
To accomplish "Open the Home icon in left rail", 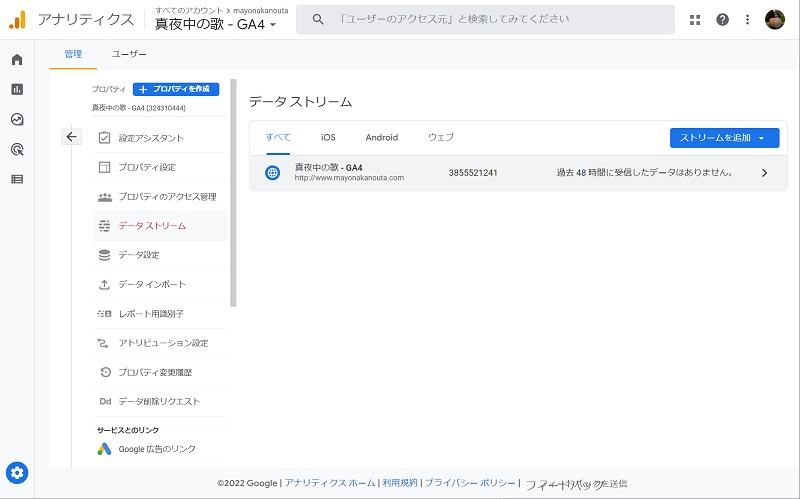I will [17, 60].
